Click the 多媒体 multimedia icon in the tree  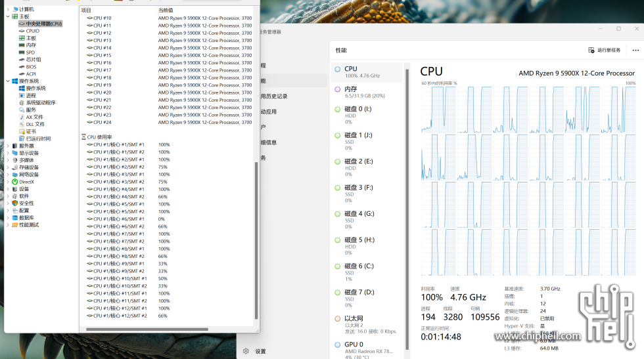coord(14,160)
